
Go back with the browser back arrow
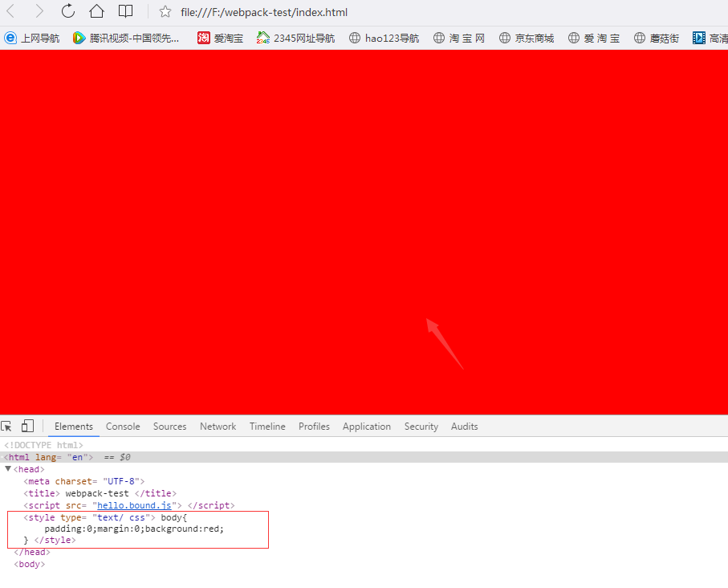pyautogui.click(x=10, y=11)
